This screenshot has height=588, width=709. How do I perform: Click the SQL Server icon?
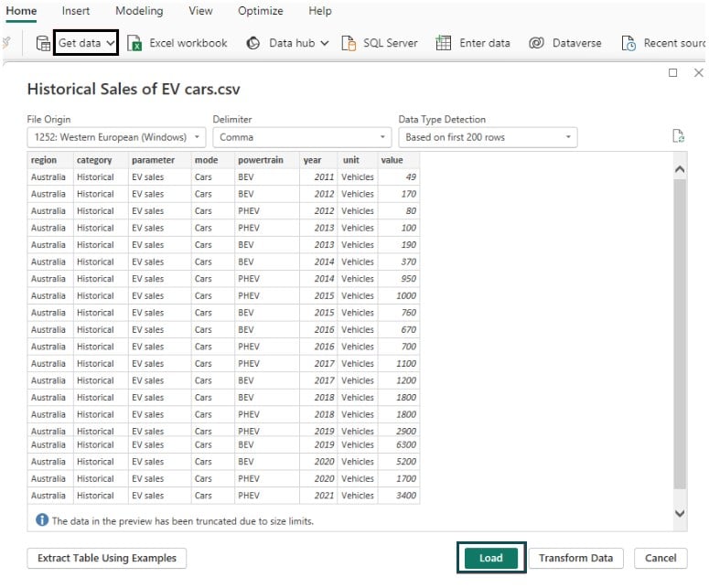[x=349, y=43]
